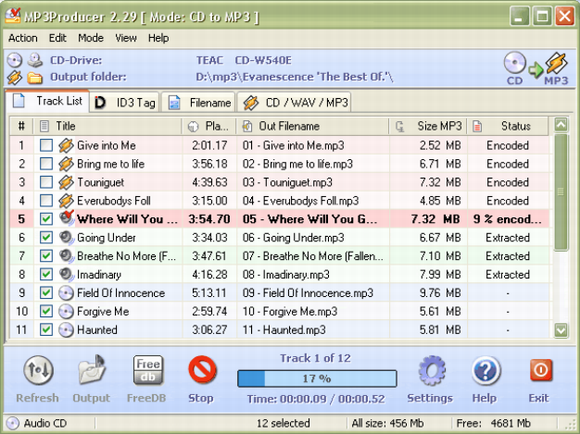The width and height of the screenshot is (580, 434).
Task: Click the down arrow of track list scrollbar
Action: click(561, 330)
